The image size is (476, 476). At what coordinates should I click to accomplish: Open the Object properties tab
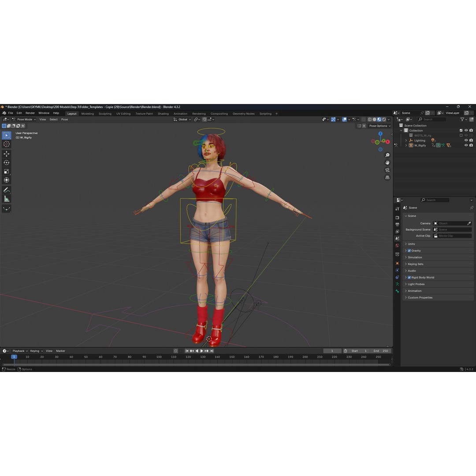398,263
